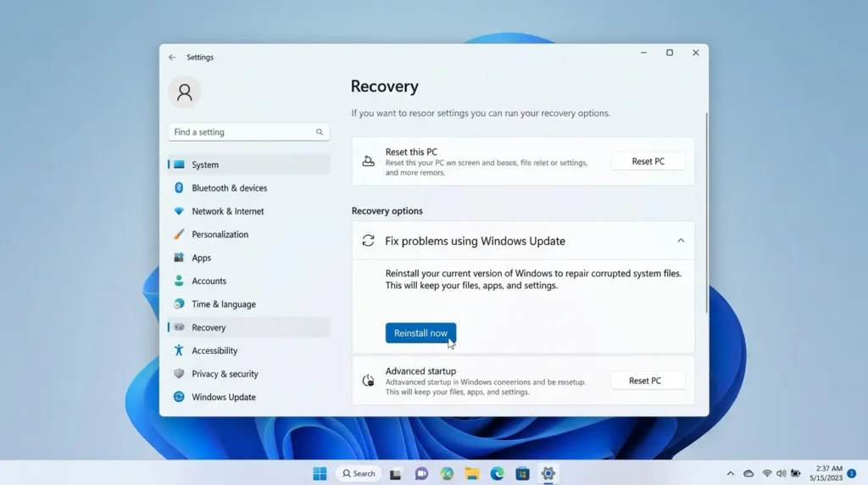Open Time & language settings

click(x=249, y=304)
